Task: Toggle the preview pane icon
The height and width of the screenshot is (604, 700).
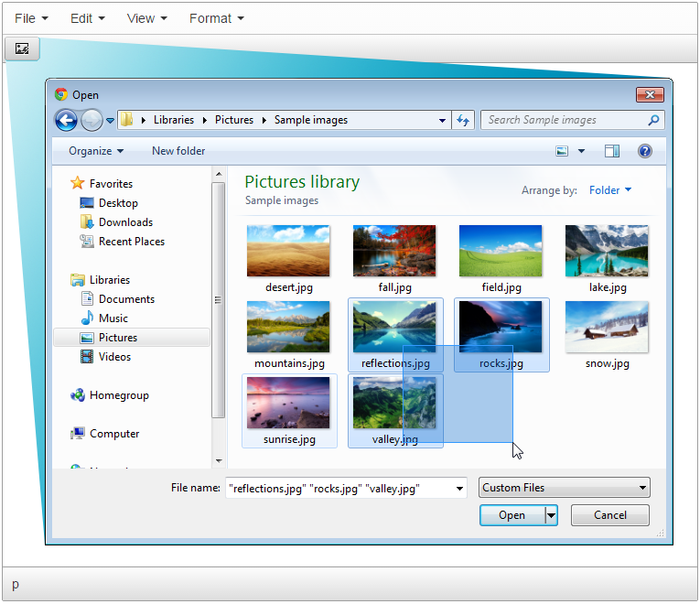Action: tap(612, 151)
